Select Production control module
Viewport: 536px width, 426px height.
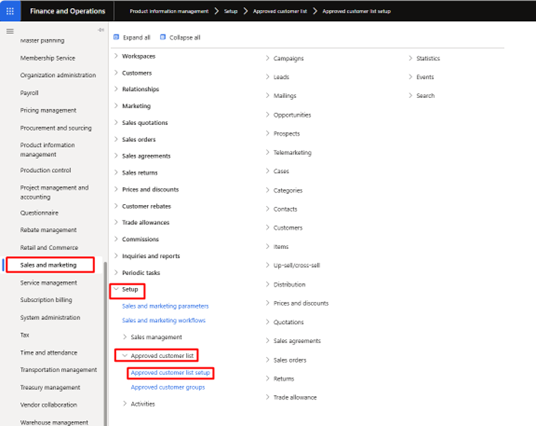[x=45, y=170]
